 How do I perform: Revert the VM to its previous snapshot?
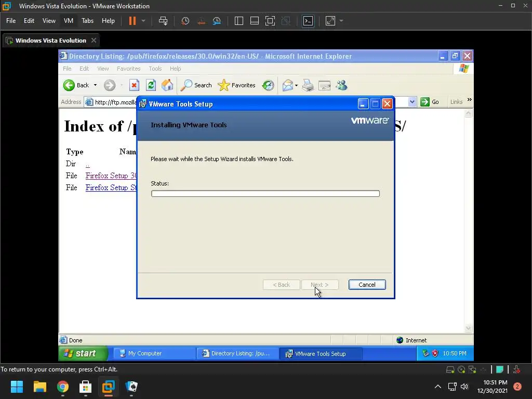(201, 21)
